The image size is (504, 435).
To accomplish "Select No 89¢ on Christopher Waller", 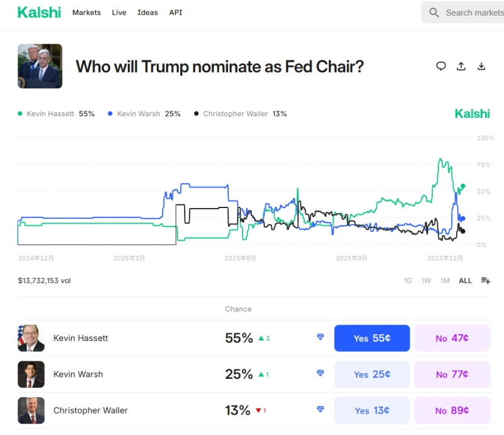I will click(x=452, y=410).
